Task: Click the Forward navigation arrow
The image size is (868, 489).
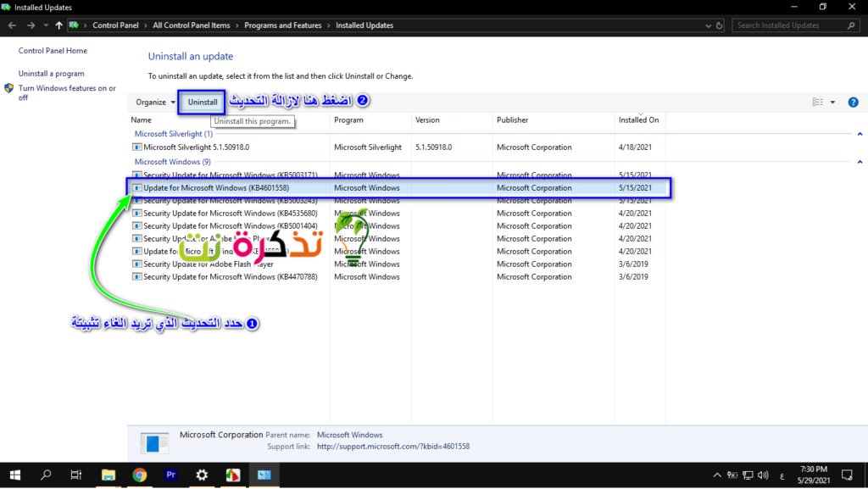Action: tap(31, 25)
